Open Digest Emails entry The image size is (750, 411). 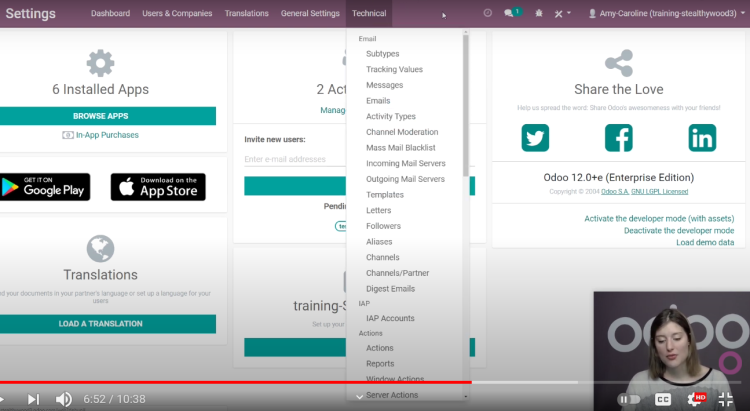[390, 289]
